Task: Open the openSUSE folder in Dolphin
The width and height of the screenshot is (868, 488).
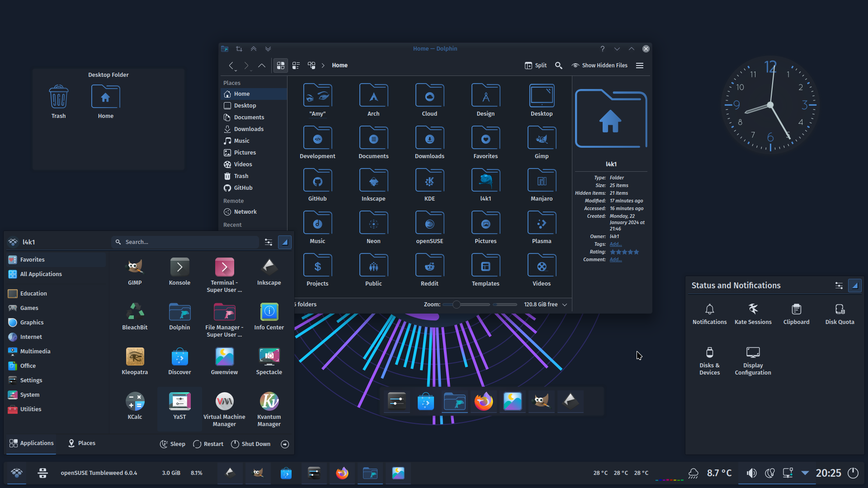Action: [429, 227]
